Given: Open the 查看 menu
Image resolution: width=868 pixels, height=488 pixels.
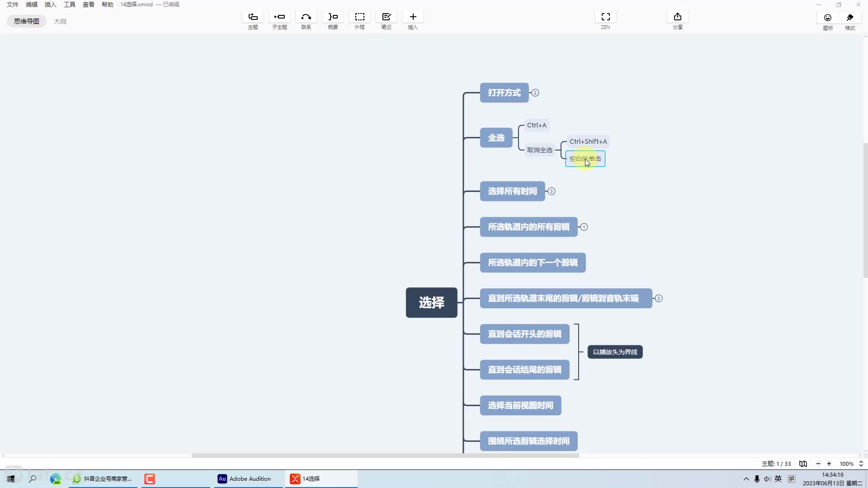Looking at the screenshot, I should tap(89, 5).
